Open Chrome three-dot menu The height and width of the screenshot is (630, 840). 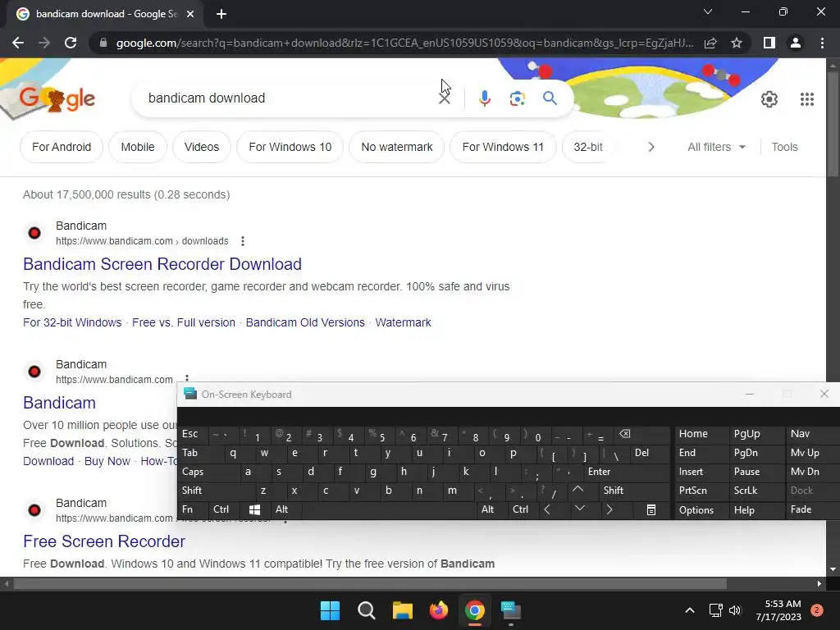822,43
